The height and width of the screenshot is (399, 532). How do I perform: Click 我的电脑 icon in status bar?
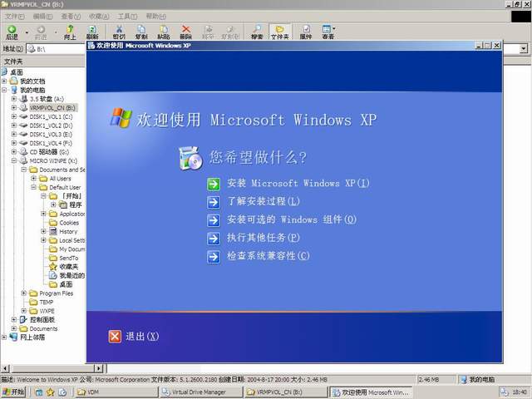[x=464, y=380]
